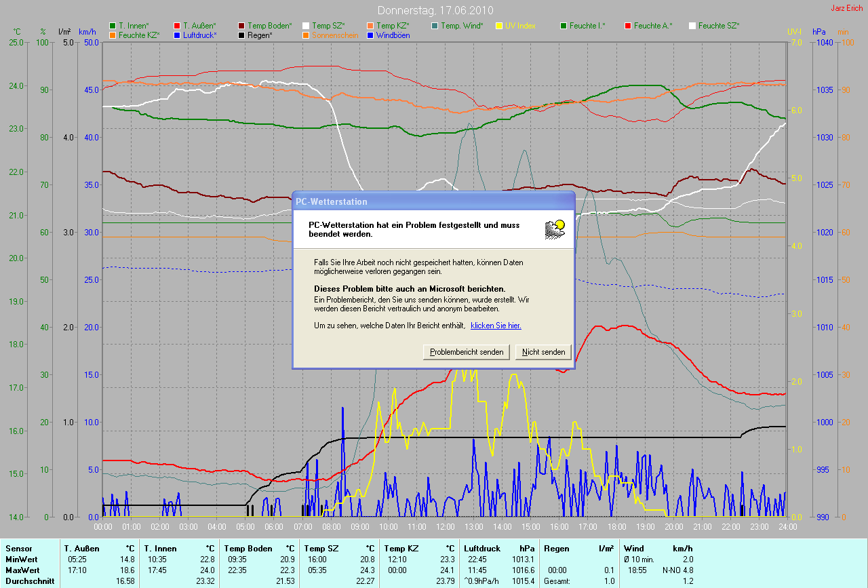Click the white Feuchte SZ legend square
The height and width of the screenshot is (588, 868).
pyautogui.click(x=692, y=26)
